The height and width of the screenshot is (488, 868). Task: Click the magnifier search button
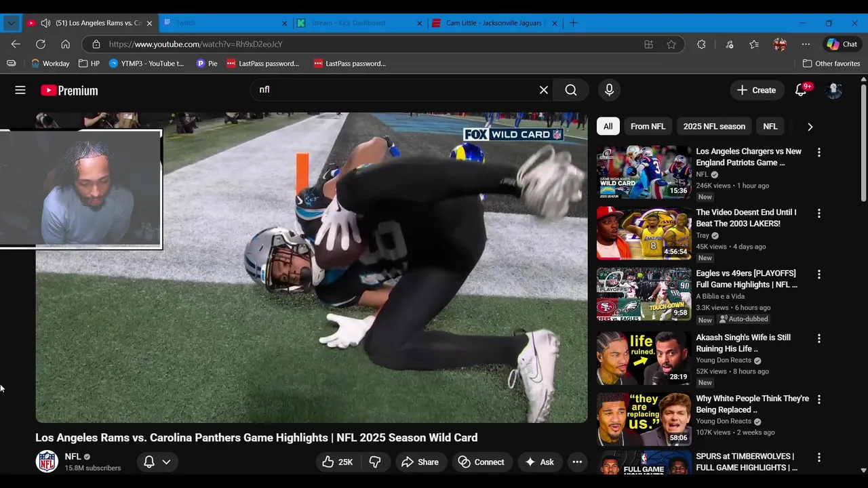pos(571,90)
